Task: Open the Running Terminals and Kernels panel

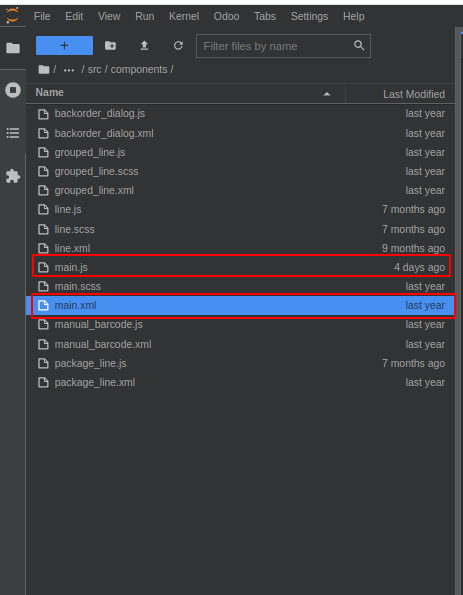Action: (x=13, y=90)
